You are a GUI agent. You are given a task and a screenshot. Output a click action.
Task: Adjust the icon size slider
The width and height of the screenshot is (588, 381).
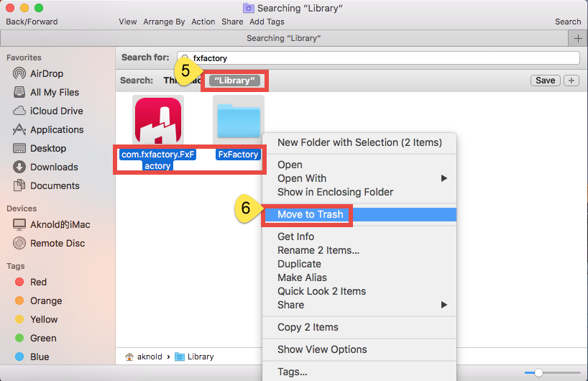538,373
